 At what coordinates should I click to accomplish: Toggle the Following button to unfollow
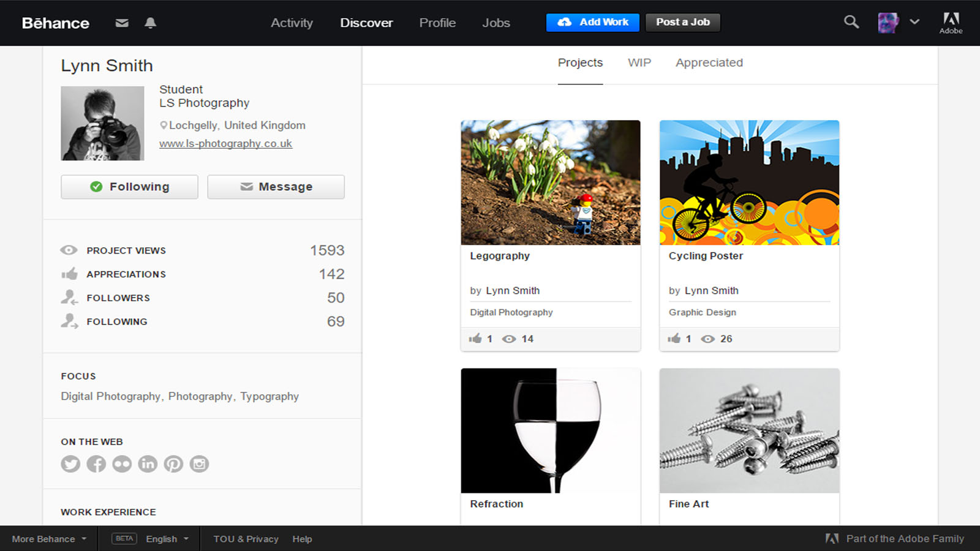coord(129,187)
